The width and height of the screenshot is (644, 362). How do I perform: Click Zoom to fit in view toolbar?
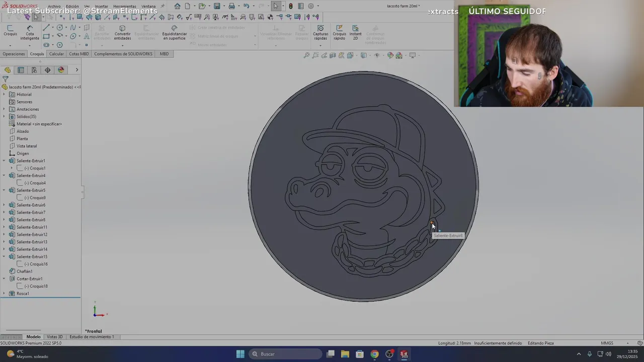[306, 55]
